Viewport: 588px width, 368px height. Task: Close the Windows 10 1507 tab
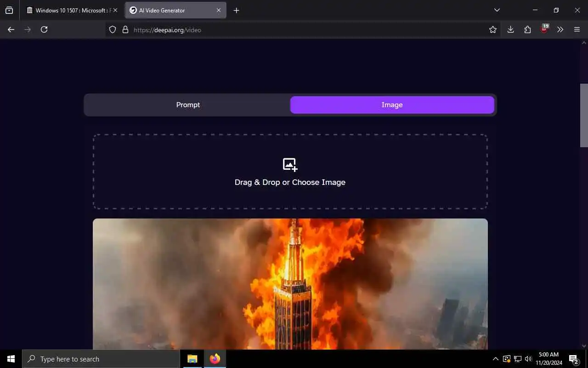coord(115,10)
